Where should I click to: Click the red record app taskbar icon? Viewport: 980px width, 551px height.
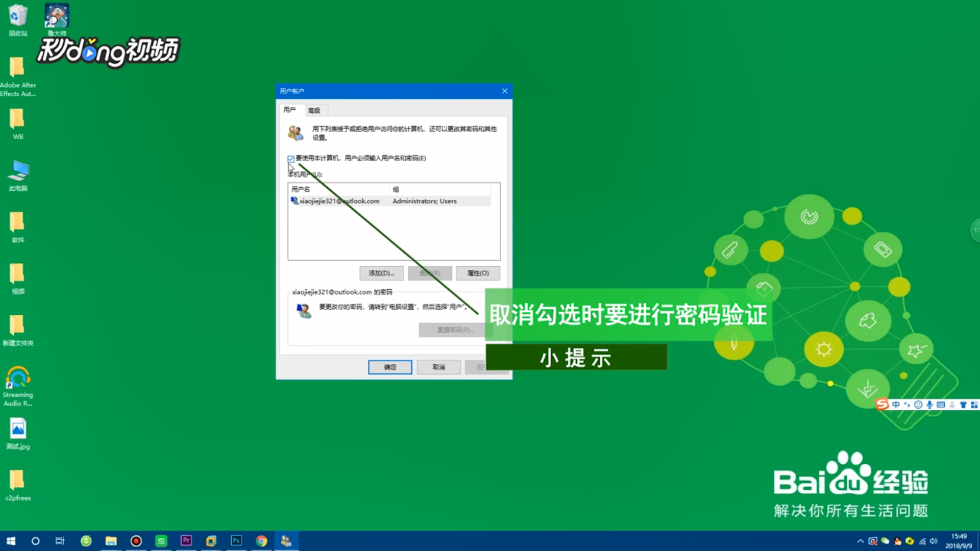(136, 541)
